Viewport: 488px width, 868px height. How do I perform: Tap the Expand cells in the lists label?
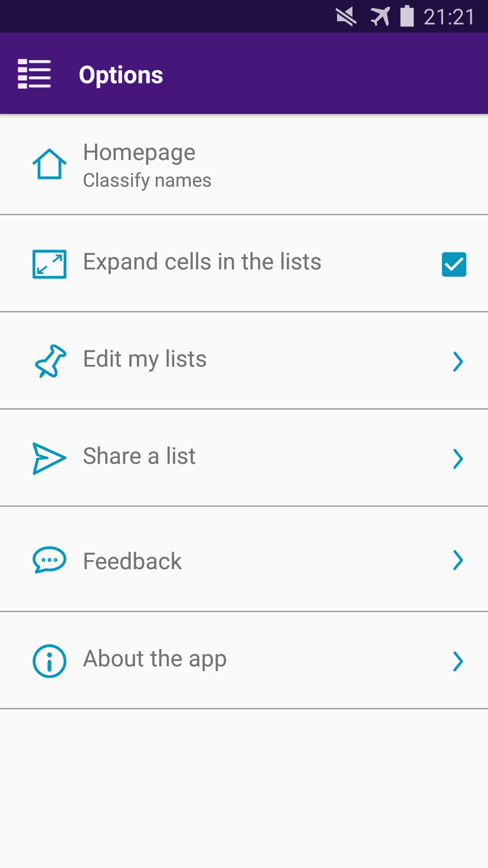click(x=202, y=262)
